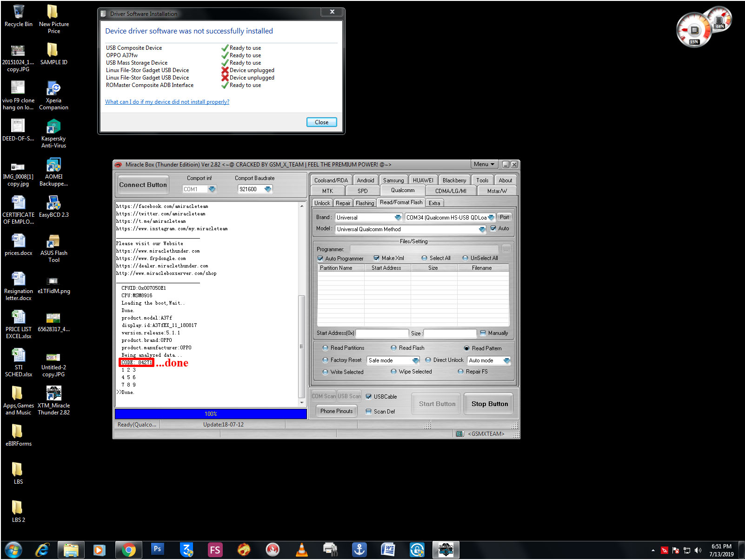Select the Read Partitions radio button
The height and width of the screenshot is (560, 745).
point(325,348)
